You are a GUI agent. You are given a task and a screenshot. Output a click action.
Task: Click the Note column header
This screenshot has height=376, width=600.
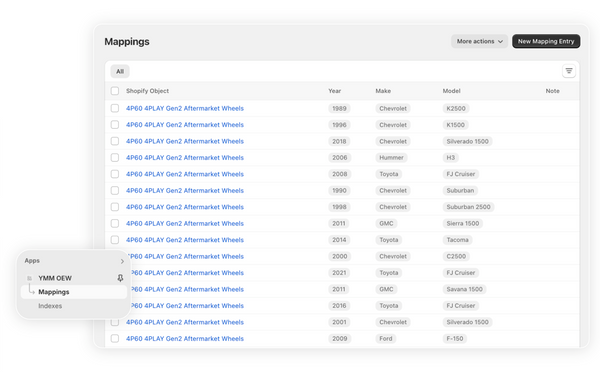[x=553, y=91]
